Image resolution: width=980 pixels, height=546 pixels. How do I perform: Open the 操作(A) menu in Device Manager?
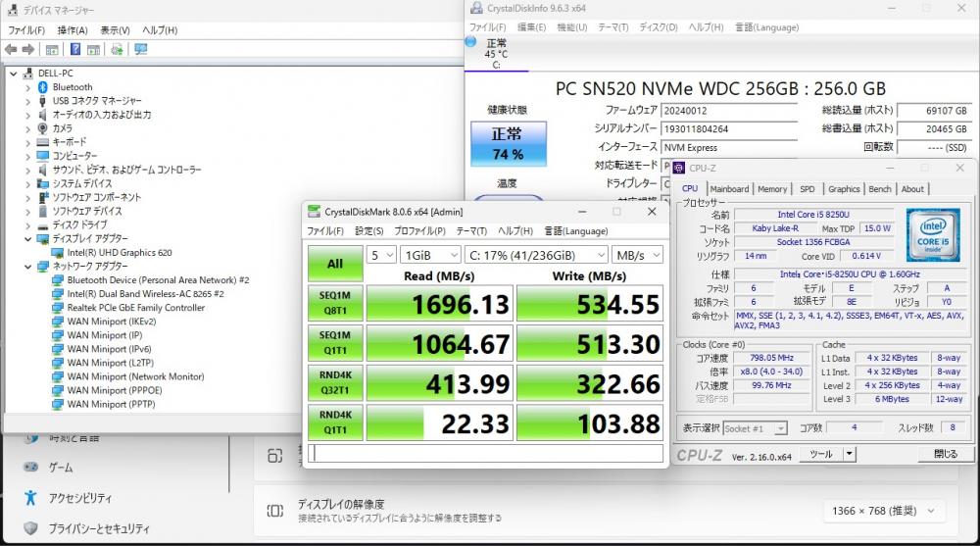tap(73, 30)
